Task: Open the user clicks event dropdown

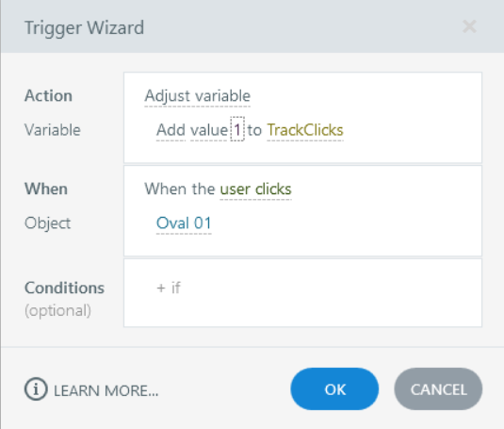Action: [x=256, y=190]
